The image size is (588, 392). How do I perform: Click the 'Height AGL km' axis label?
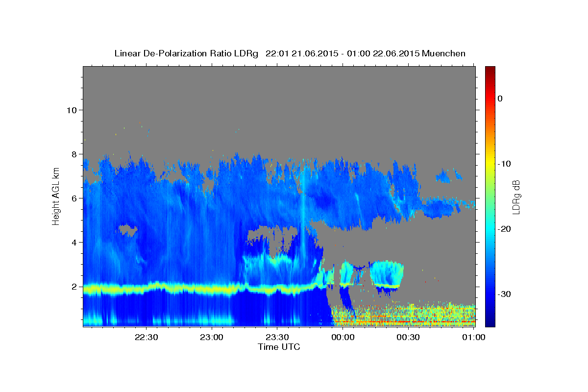pyautogui.click(x=56, y=196)
